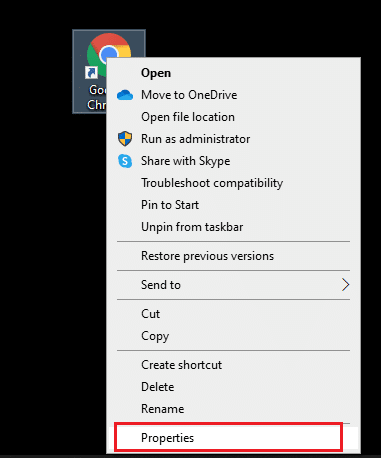Image resolution: width=381 pixels, height=458 pixels.
Task: Choose Restore previous versions
Action: pyautogui.click(x=233, y=256)
